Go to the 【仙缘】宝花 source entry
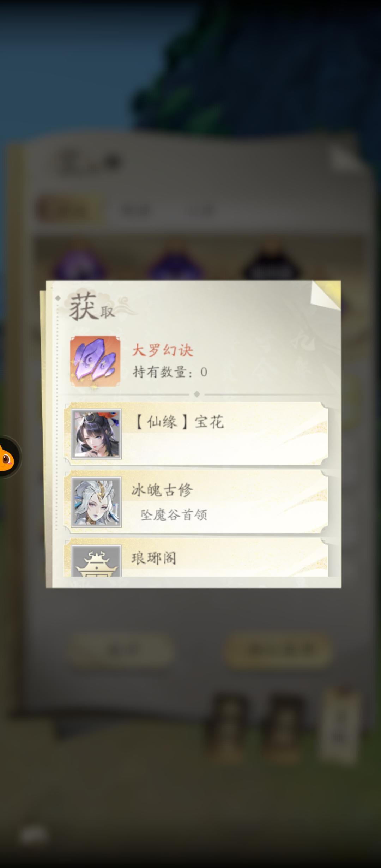The height and width of the screenshot is (868, 381). click(196, 434)
